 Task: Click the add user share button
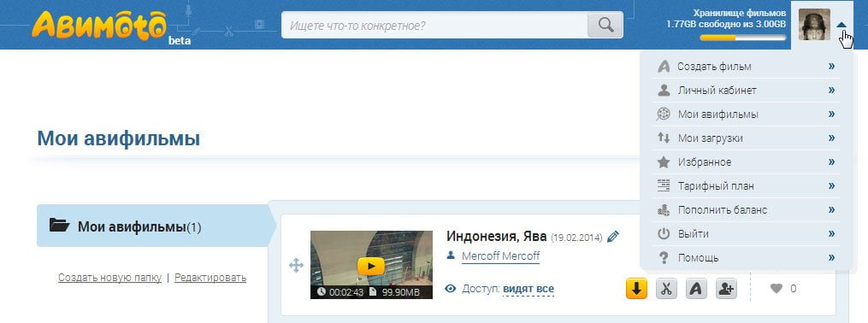(x=726, y=289)
